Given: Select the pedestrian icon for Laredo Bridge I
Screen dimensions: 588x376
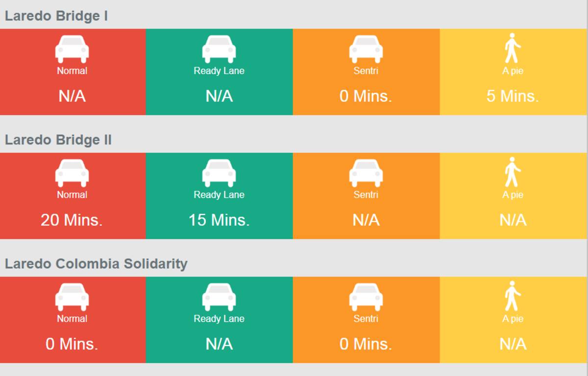Looking at the screenshot, I should click(x=513, y=48).
